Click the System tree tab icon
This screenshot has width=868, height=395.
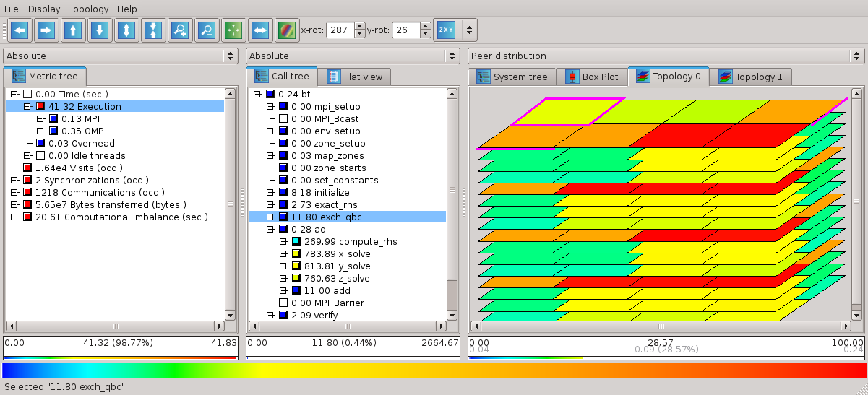[483, 77]
